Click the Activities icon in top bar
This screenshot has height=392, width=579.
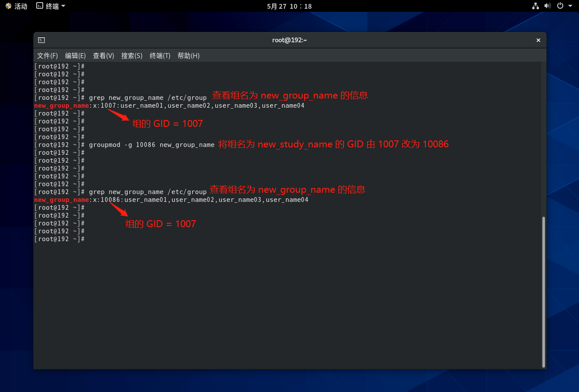(8, 6)
